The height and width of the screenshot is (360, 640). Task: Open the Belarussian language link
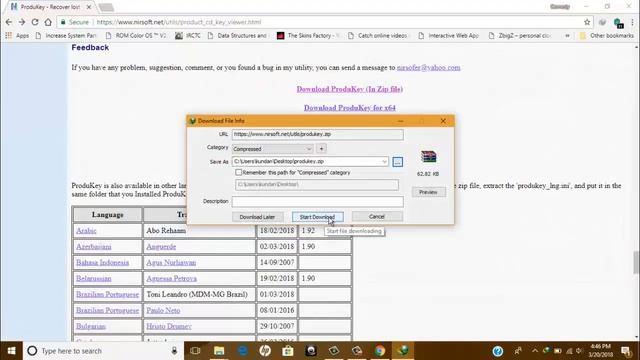pos(93,278)
